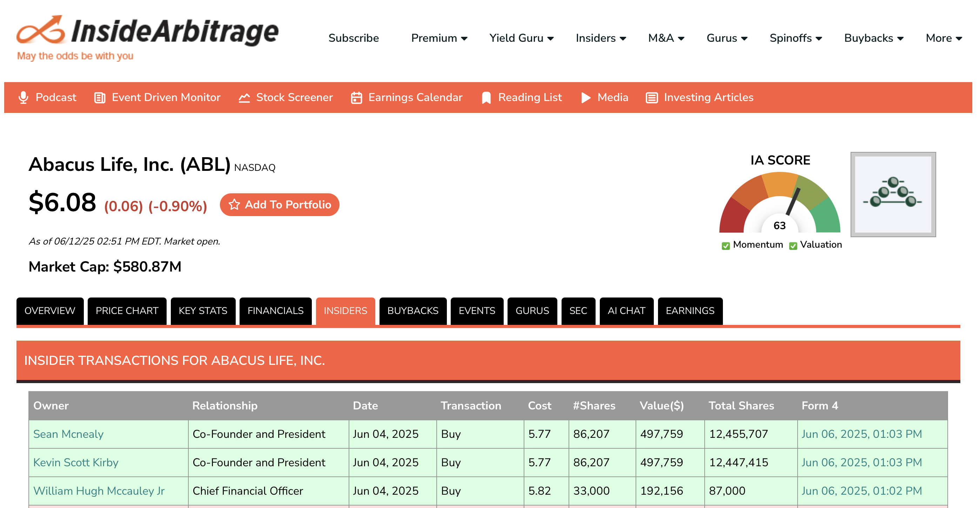Open the Spinoffs dropdown menu
The height and width of the screenshot is (508, 980).
(796, 38)
